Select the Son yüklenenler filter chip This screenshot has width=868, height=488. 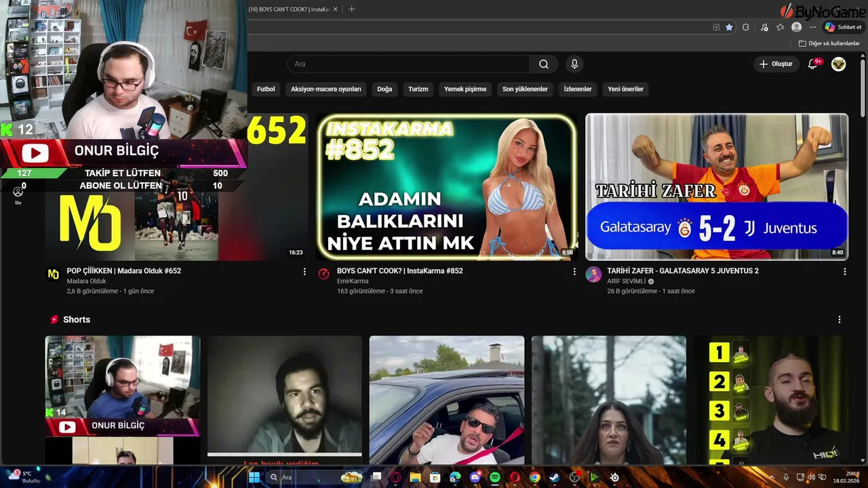pos(525,89)
